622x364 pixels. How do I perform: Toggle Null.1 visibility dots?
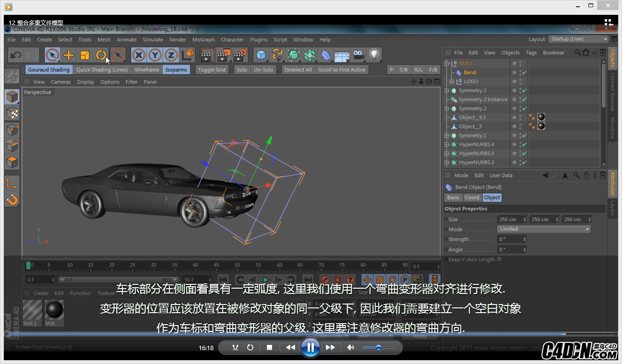point(520,63)
